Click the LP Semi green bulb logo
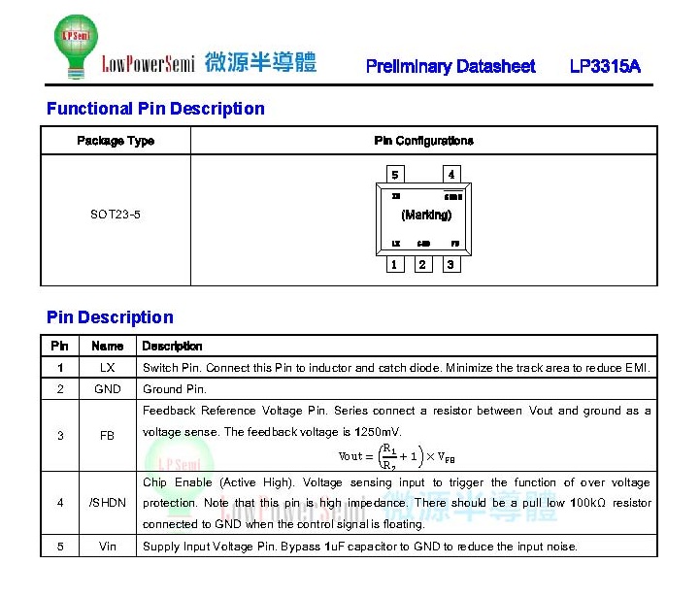The width and height of the screenshot is (700, 597). point(76,47)
